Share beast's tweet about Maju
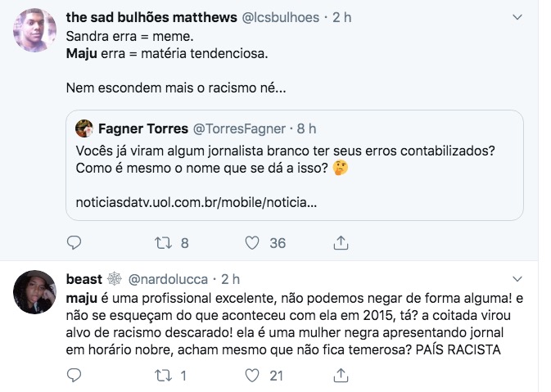The height and width of the screenshot is (392, 551). coord(341,376)
